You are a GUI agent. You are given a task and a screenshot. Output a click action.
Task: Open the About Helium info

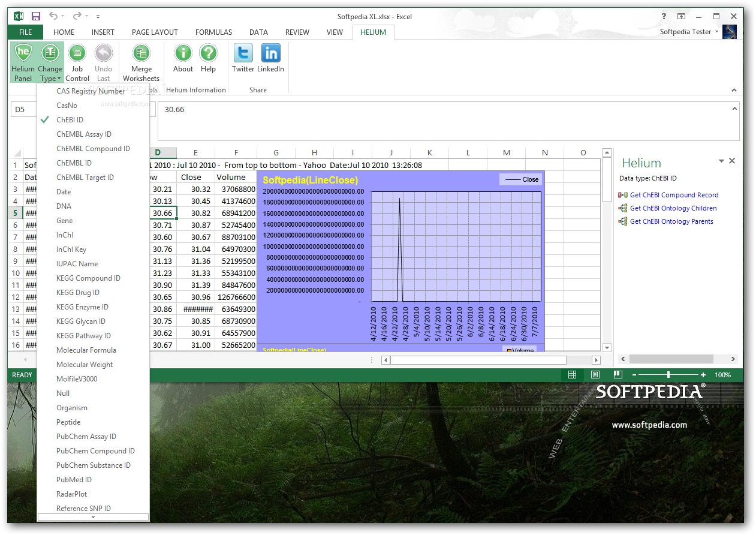(183, 59)
